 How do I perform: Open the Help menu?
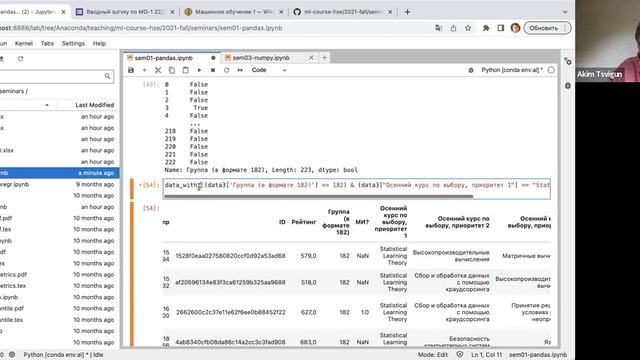point(99,43)
